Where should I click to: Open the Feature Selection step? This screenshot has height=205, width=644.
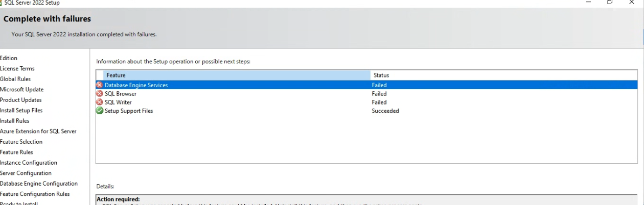click(21, 142)
